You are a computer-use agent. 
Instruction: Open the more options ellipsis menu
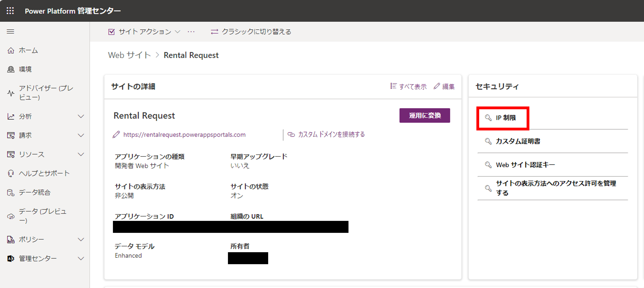pos(191,32)
